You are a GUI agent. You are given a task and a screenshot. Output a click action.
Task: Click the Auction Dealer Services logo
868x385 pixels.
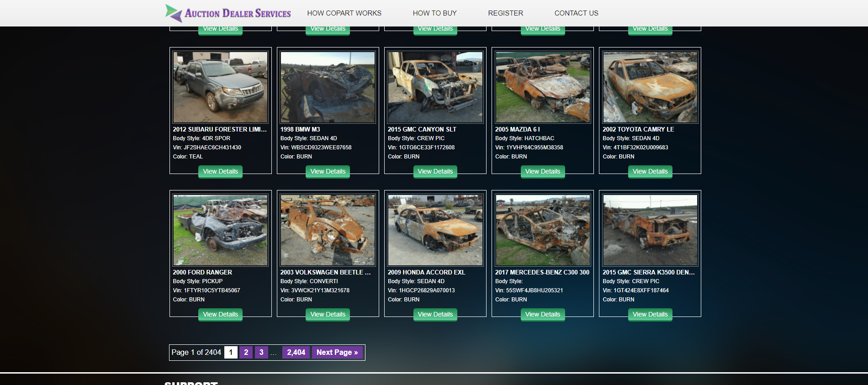[x=228, y=13]
